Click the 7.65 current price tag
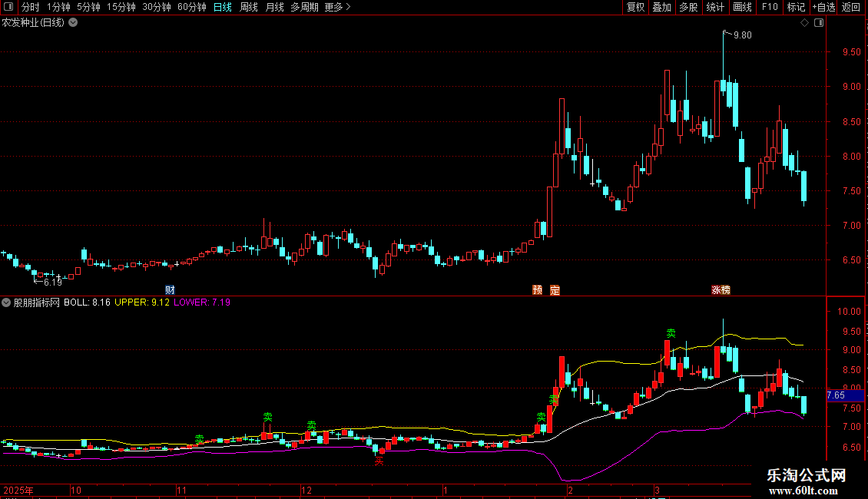868x499 pixels. [x=845, y=395]
